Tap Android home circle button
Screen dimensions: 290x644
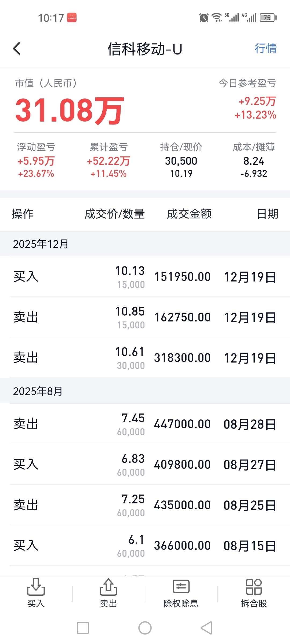tap(145, 628)
